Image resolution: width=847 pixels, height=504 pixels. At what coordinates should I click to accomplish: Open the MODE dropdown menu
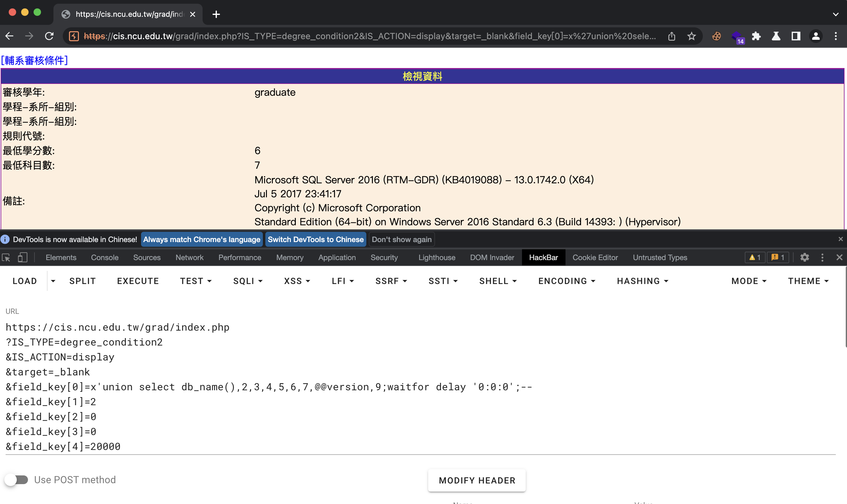[x=749, y=281]
